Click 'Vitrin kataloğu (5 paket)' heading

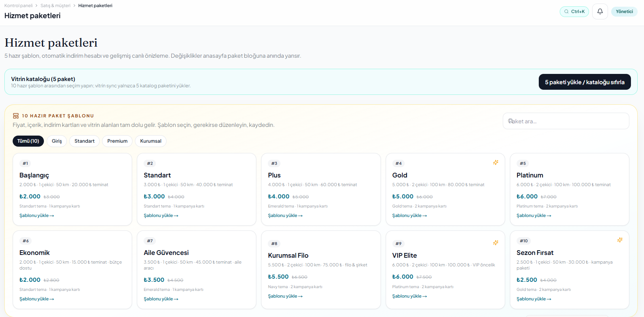click(43, 79)
